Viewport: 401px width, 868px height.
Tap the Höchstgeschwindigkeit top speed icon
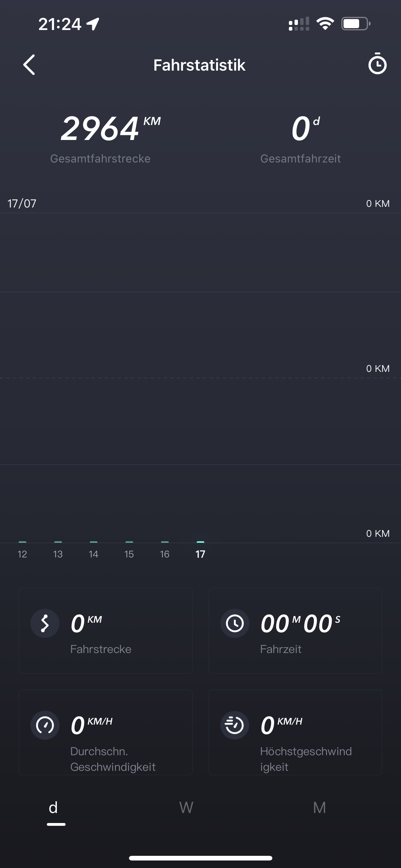click(x=235, y=725)
